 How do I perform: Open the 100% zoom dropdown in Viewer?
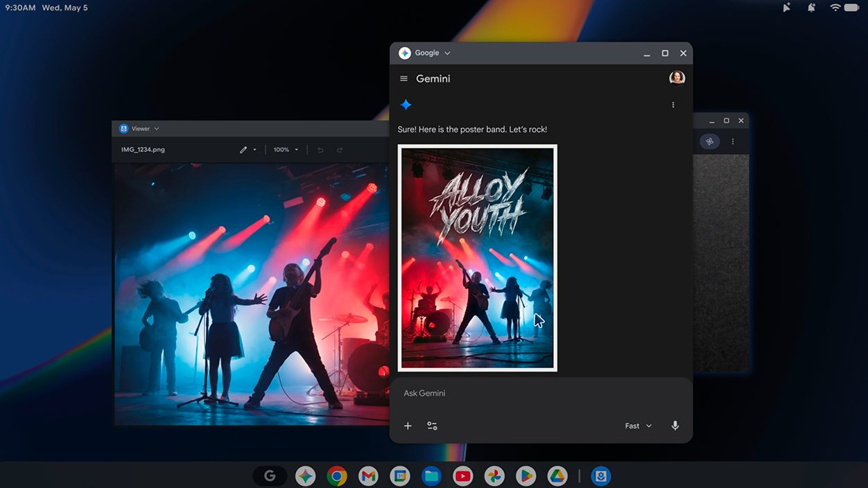point(286,150)
